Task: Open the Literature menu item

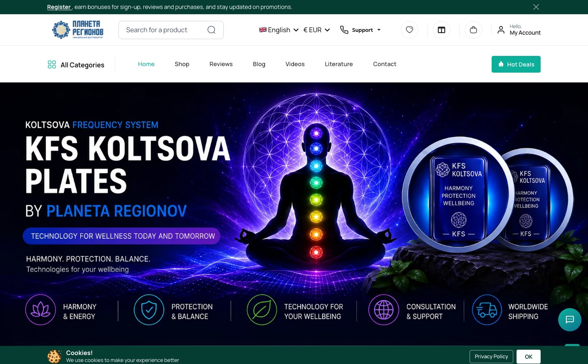Action: tap(339, 64)
